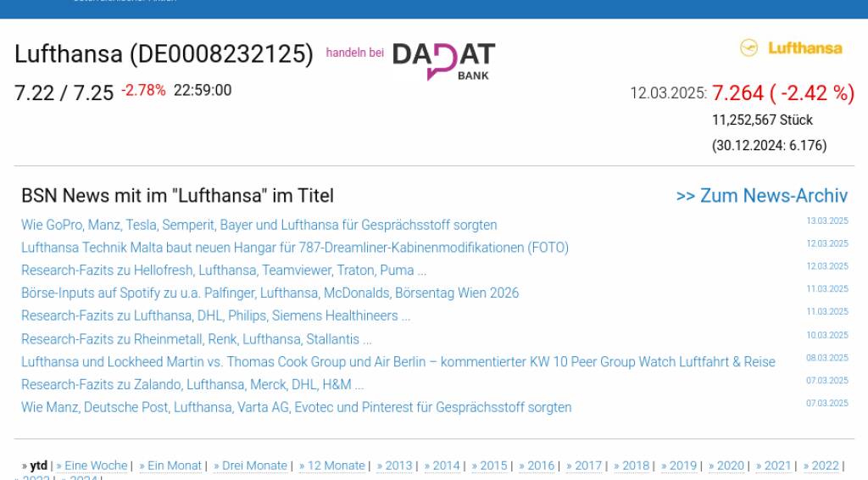
Task: Open Research-Fazits zu Hellofresh article
Action: pyautogui.click(x=223, y=271)
